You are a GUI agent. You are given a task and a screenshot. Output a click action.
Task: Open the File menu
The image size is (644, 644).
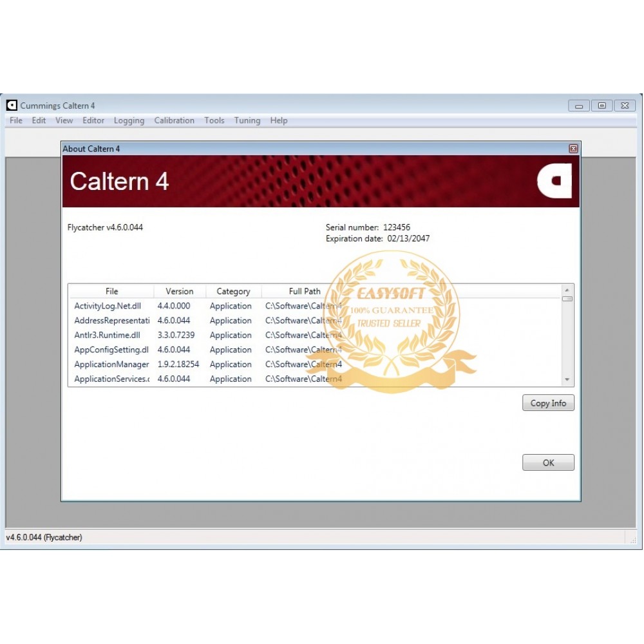(16, 120)
